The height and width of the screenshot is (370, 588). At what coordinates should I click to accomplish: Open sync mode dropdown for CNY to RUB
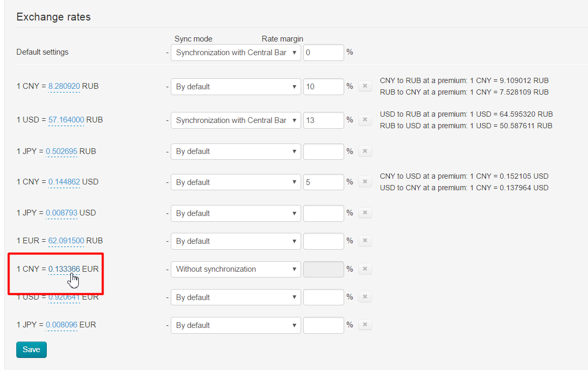(235, 87)
